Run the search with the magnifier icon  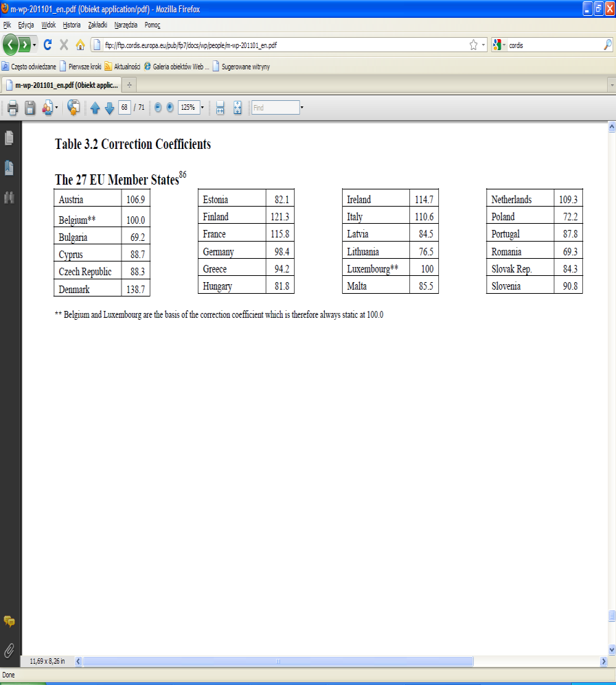point(607,45)
